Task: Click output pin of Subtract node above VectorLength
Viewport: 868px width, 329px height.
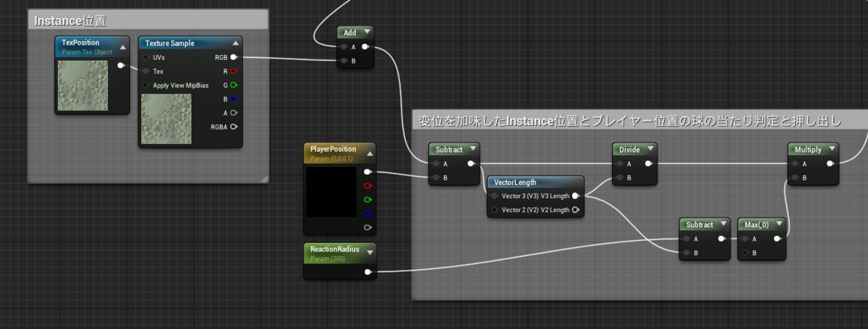Action: [x=471, y=163]
